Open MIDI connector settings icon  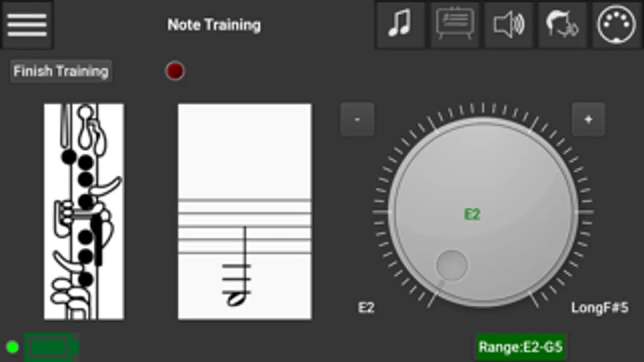pos(616,24)
